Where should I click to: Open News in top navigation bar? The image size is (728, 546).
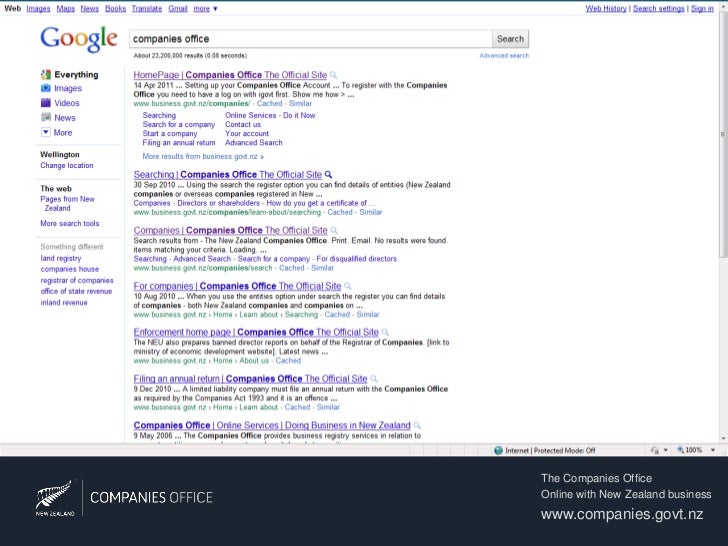pos(90,8)
